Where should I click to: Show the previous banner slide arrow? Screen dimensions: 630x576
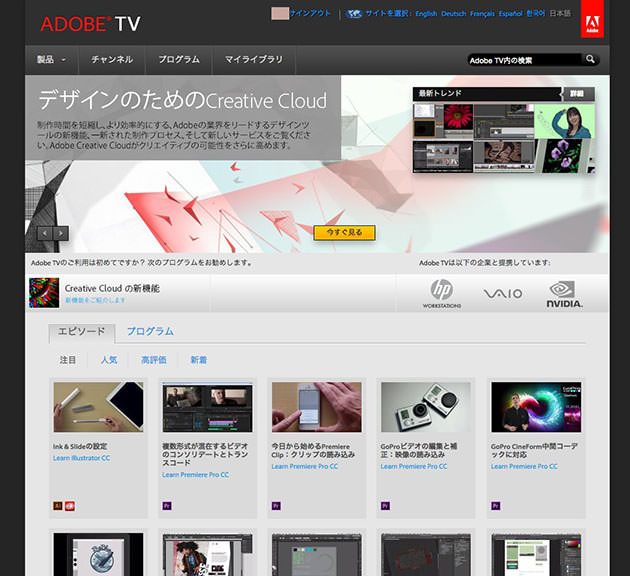(45, 233)
